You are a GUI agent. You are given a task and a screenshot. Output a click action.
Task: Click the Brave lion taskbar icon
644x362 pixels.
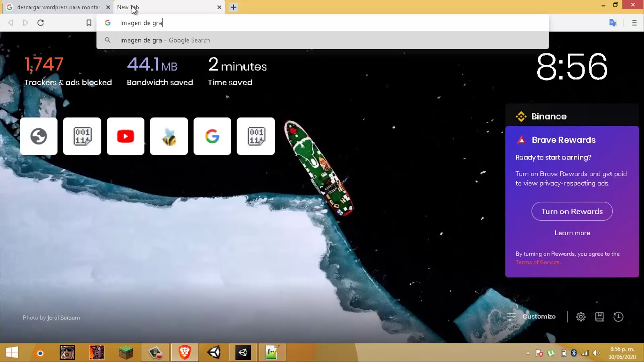pos(185,353)
